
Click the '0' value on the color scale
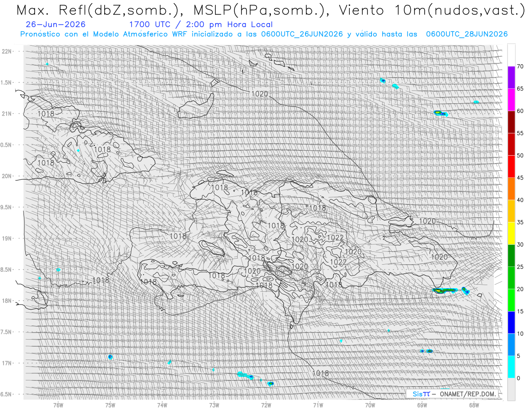point(519,378)
